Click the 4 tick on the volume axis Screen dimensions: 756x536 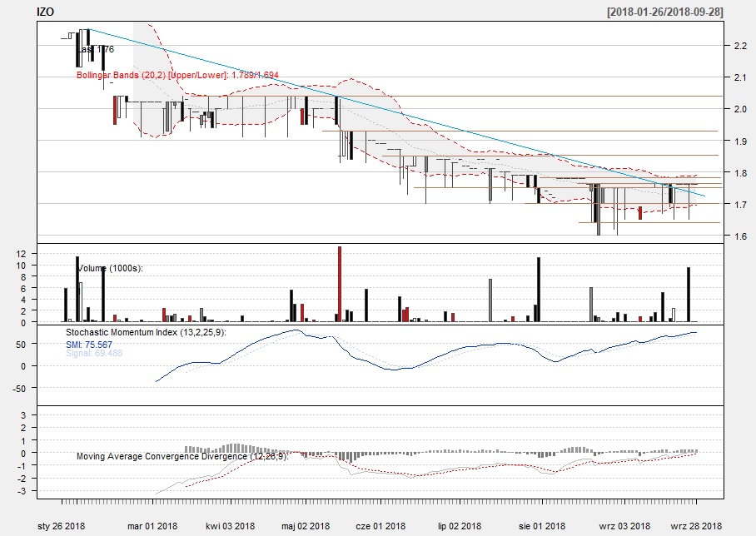coord(22,300)
